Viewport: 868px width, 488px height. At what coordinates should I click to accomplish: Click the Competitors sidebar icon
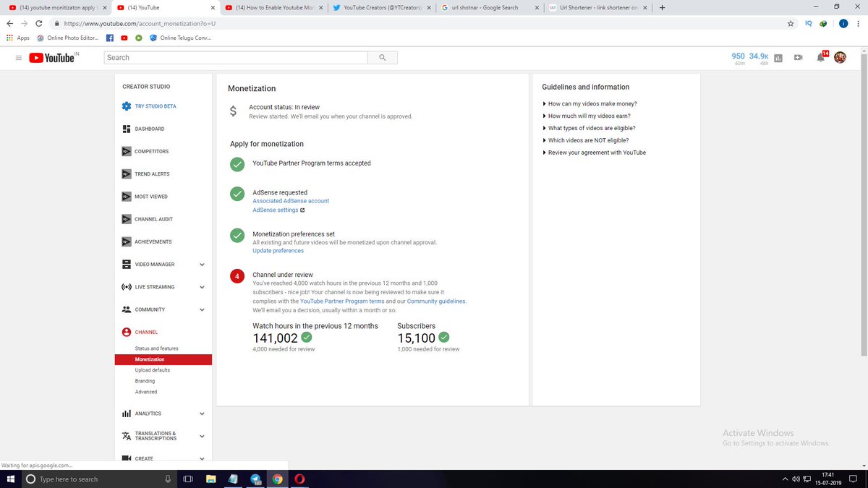[127, 151]
